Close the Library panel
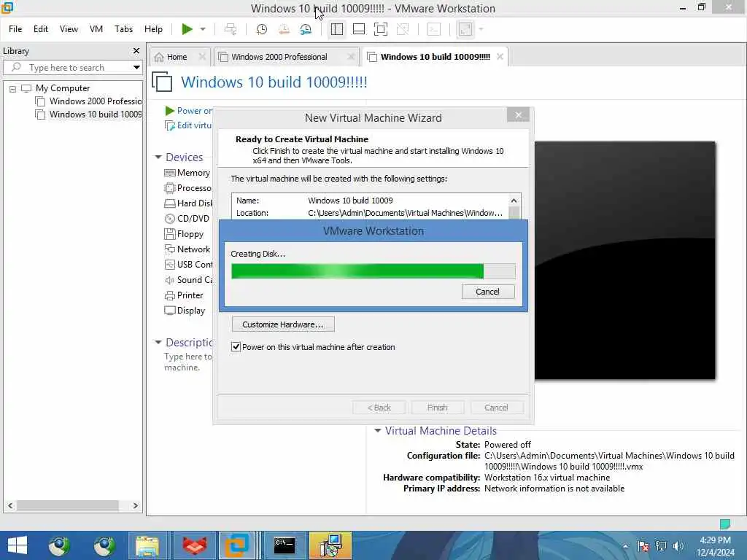This screenshot has height=560, width=747. click(136, 50)
